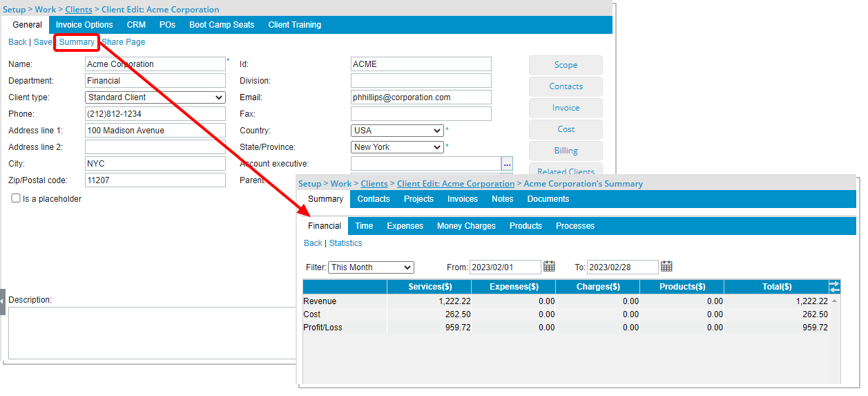Click the Related Clients button

566,170
